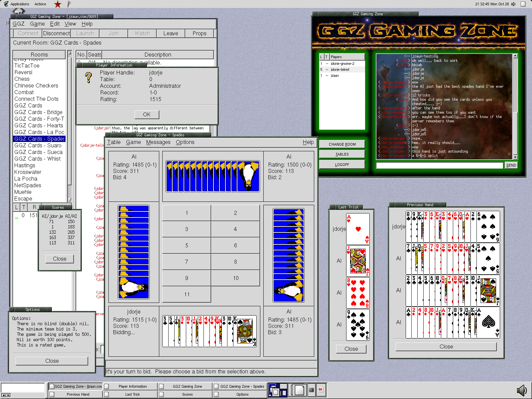The height and width of the screenshot is (399, 532).
Task: Click the large speaker icon at bottom right
Action: (x=522, y=390)
